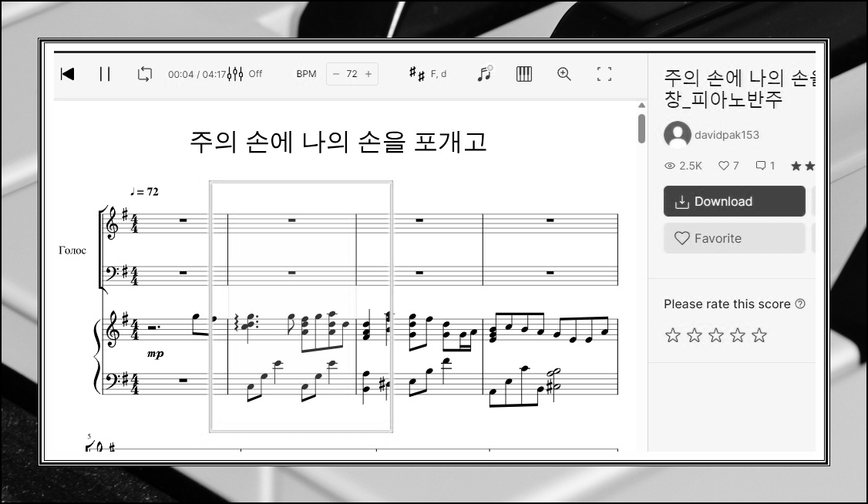This screenshot has height=504, width=868.
Task: Click the 'Голос' staff label
Action: (72, 250)
